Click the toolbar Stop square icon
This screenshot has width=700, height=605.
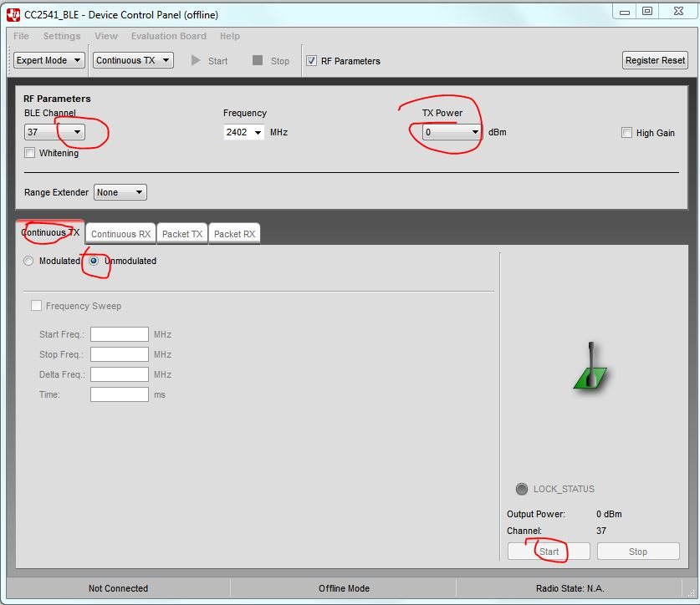[x=258, y=60]
